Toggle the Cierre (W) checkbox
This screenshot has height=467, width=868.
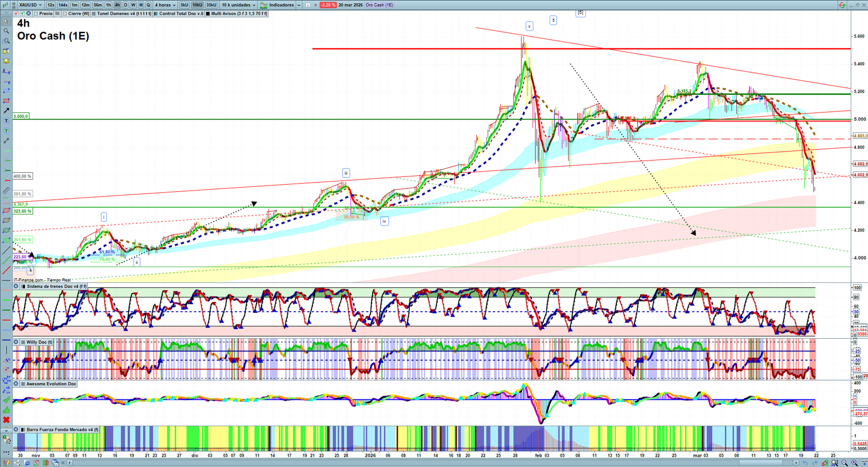tap(65, 14)
